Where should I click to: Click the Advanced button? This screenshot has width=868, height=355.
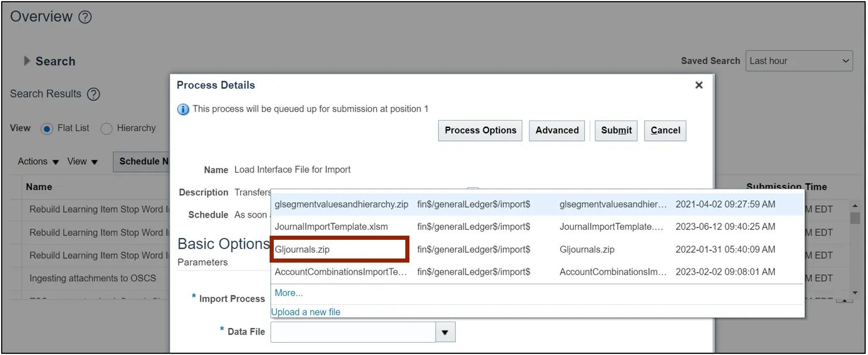(557, 130)
